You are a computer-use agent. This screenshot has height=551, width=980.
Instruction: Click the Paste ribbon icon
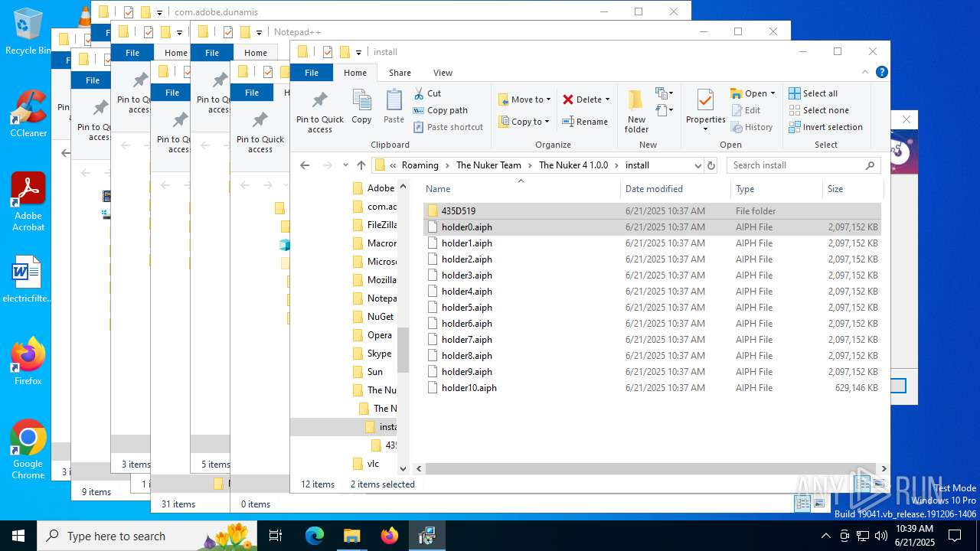coord(394,106)
